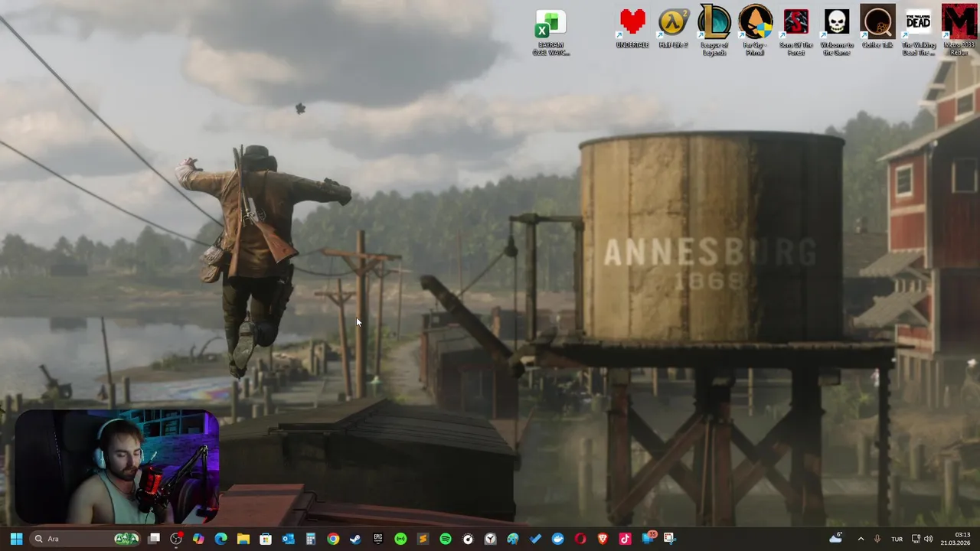Launch Opera browser from taskbar
The height and width of the screenshot is (551, 980).
click(x=580, y=539)
